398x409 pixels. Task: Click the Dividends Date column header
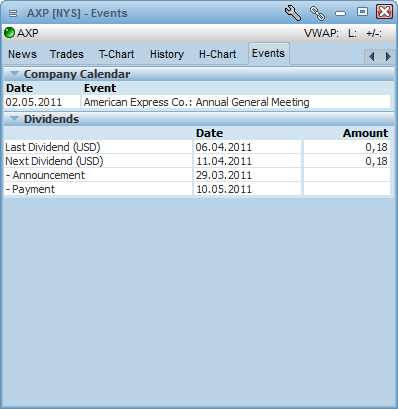pos(209,133)
